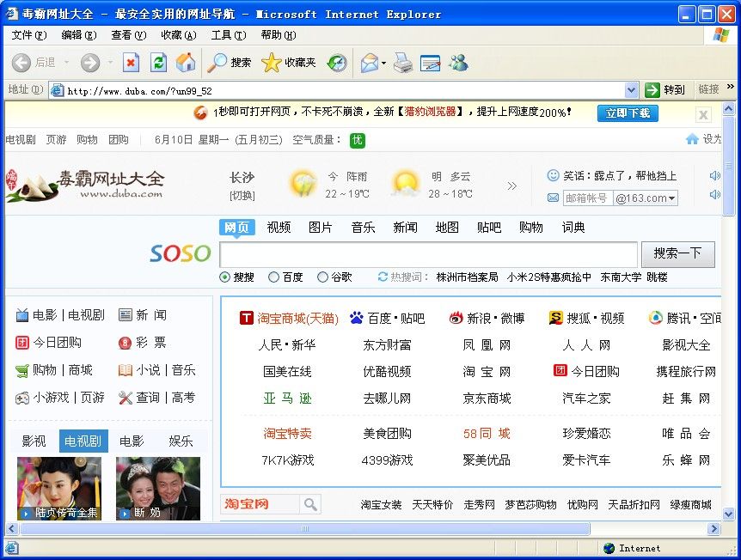Select the 搜搜 search engine radio

[x=225, y=277]
